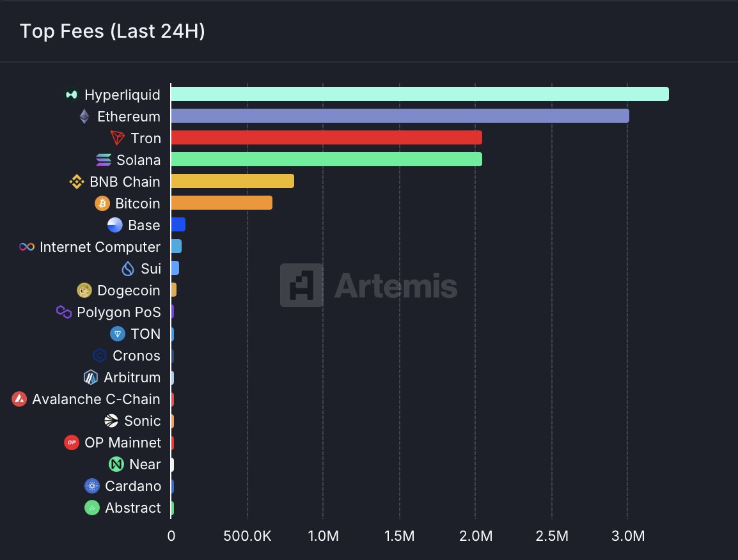Open the Base chain label
This screenshot has height=560, width=738.
click(x=145, y=224)
